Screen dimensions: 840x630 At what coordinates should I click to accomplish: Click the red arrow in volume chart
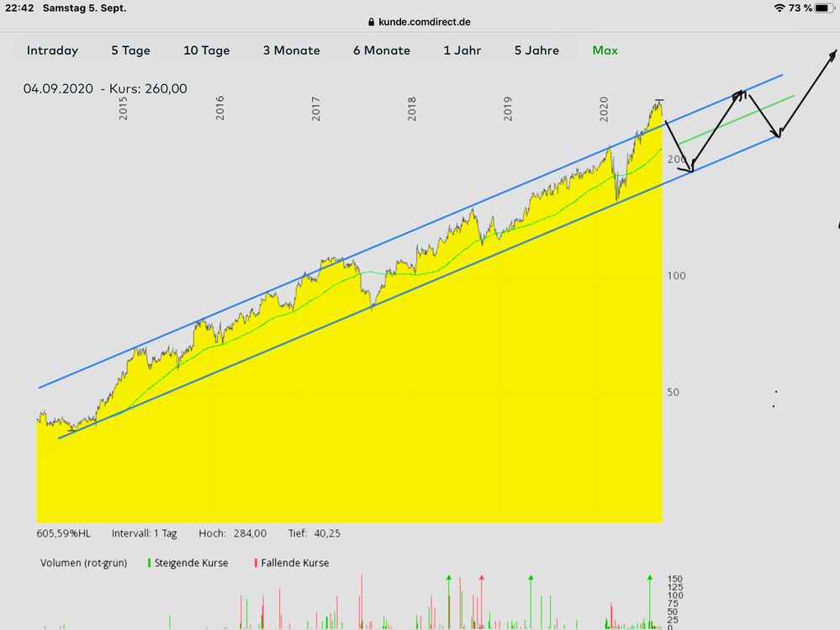point(482,579)
